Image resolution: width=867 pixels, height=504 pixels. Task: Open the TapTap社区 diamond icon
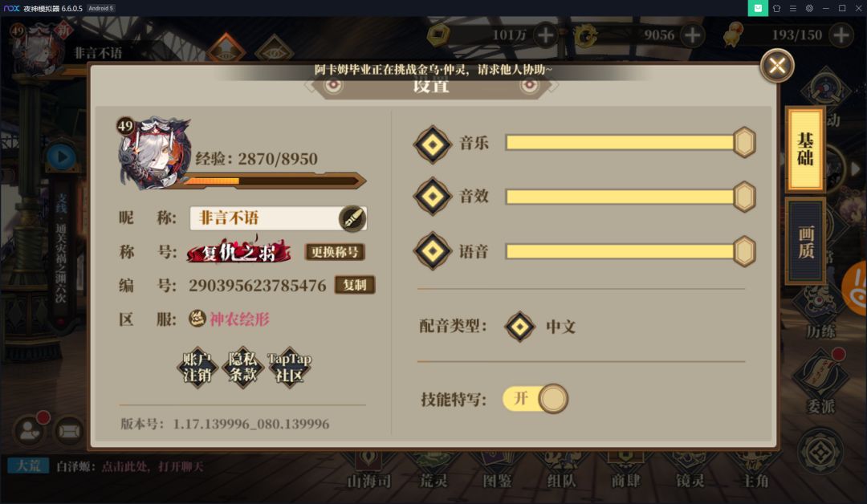pos(289,368)
